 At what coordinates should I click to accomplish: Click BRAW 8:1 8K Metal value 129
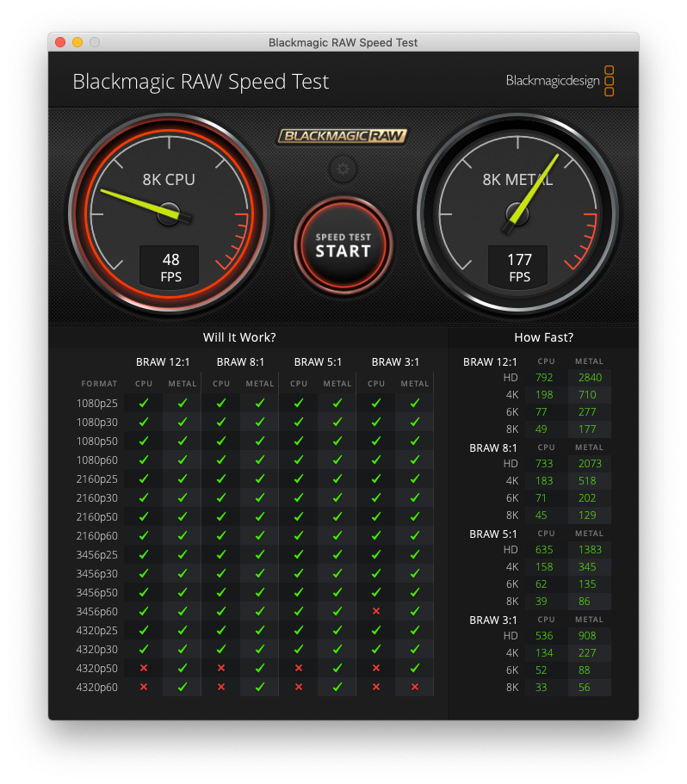587,515
